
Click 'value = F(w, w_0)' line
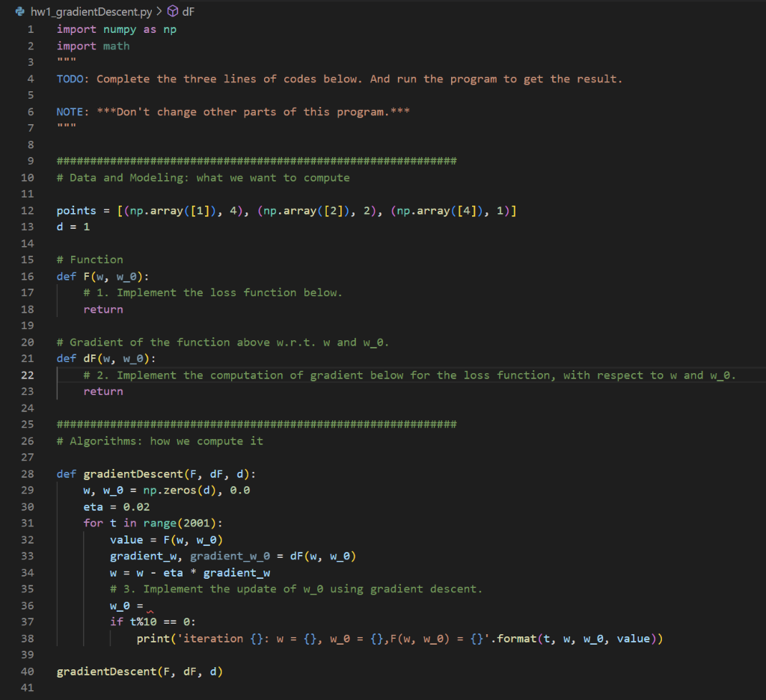tap(167, 540)
